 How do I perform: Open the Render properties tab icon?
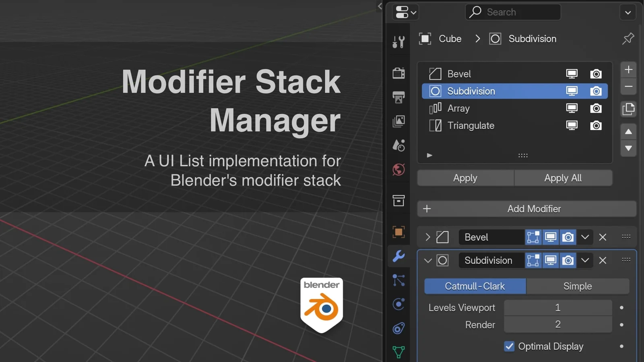[x=398, y=73]
